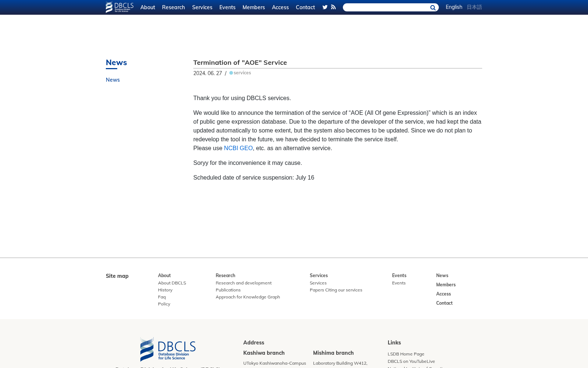The height and width of the screenshot is (368, 588).
Task: Click the Kashiwa branch address heading
Action: 264,353
